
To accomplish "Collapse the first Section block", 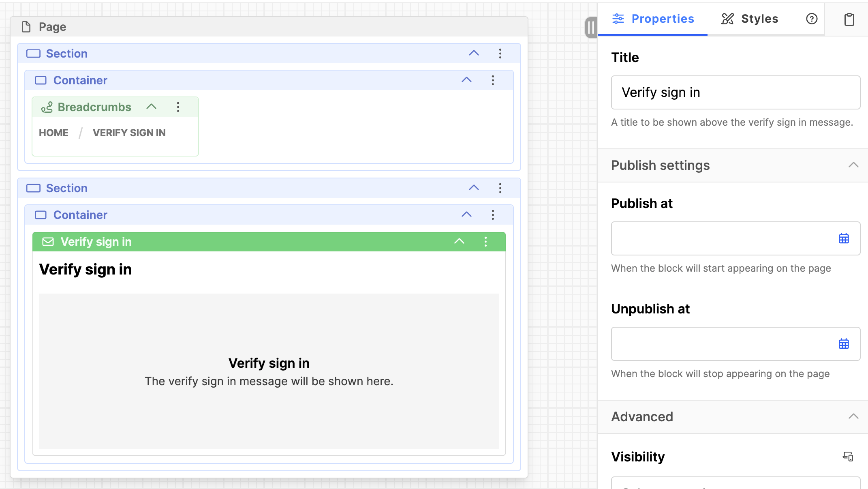I will 474,54.
